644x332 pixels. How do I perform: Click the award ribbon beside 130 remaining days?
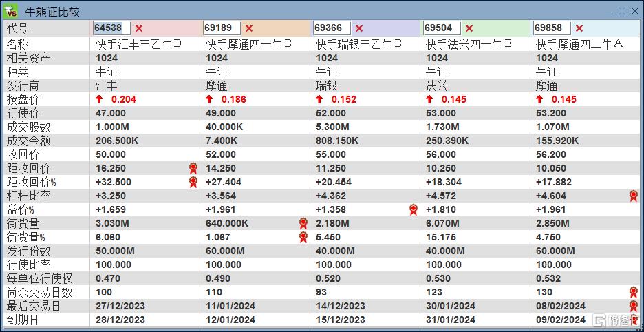click(633, 292)
